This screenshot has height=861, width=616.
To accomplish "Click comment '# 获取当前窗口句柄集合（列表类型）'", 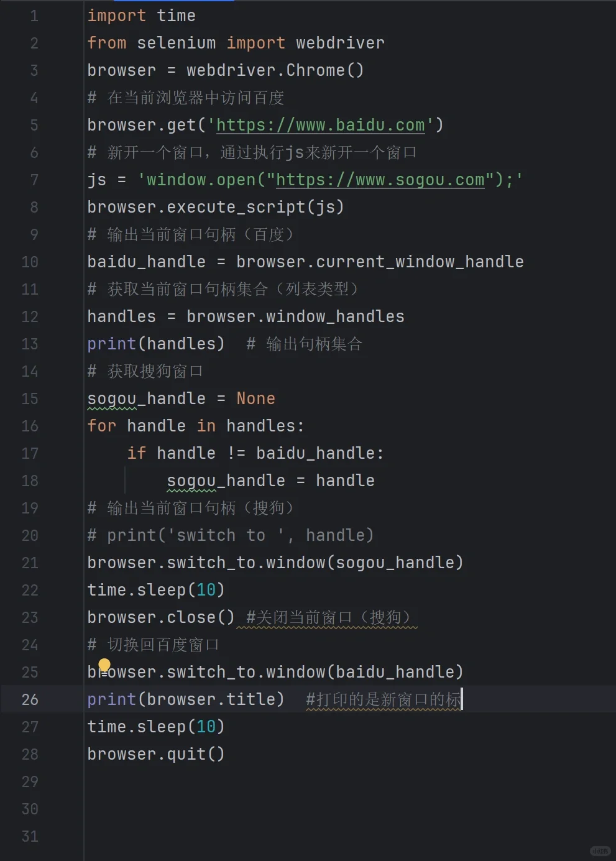I will (x=223, y=289).
